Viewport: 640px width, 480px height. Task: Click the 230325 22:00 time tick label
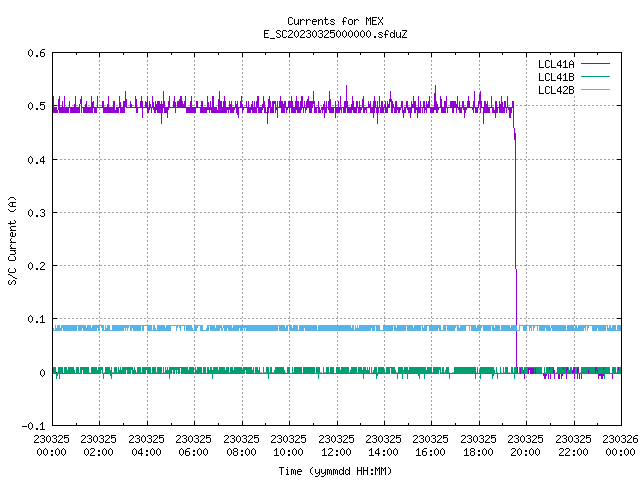(x=573, y=446)
